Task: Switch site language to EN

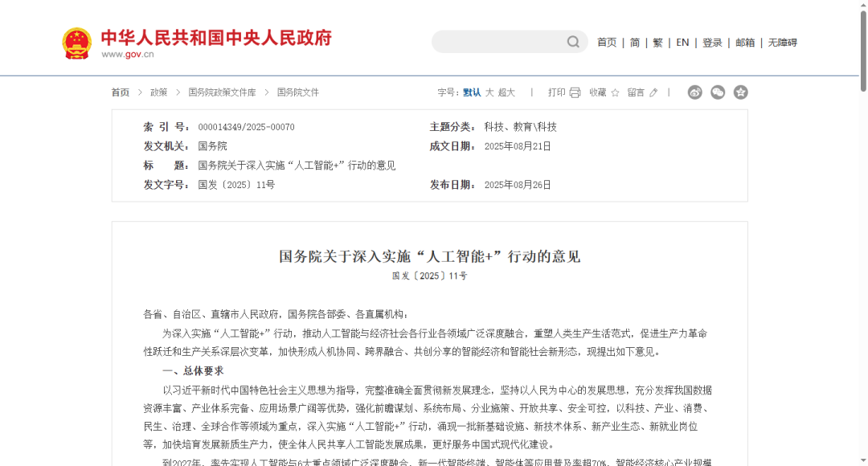Action: [682, 42]
